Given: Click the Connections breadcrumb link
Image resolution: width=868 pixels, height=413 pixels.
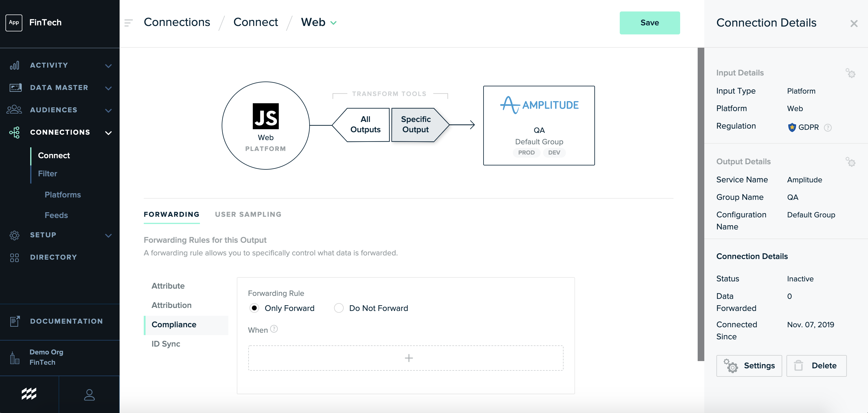Looking at the screenshot, I should 177,22.
